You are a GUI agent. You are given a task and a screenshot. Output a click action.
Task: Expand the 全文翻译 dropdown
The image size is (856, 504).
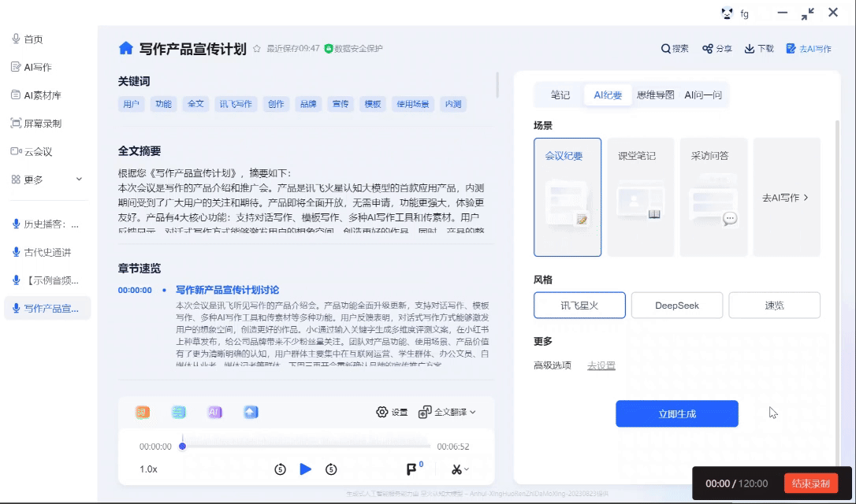[x=447, y=413]
